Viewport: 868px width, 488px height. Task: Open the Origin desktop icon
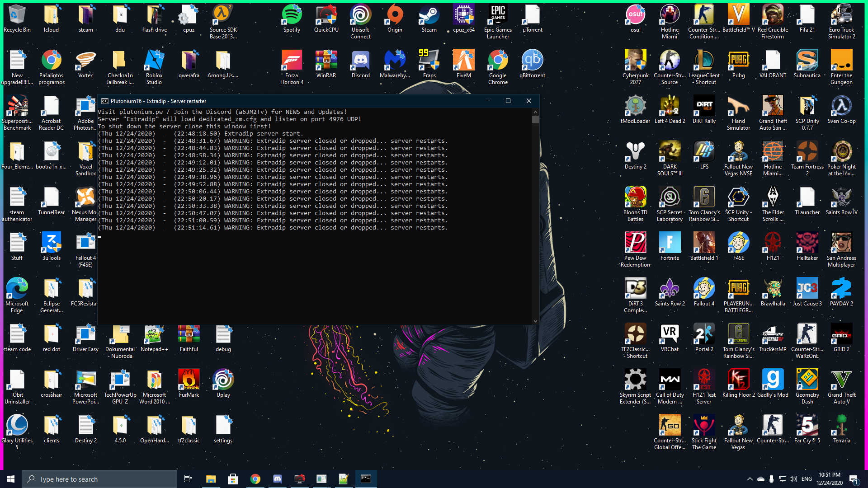pyautogui.click(x=395, y=19)
